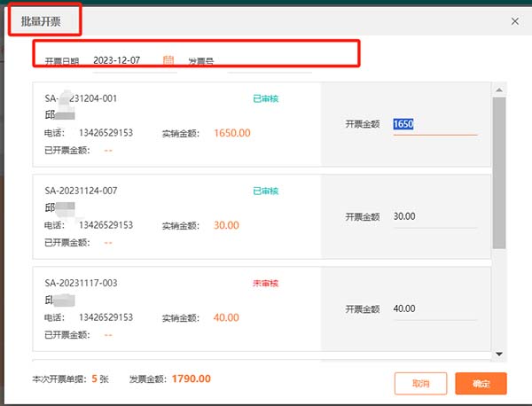Click the 发票金额 total 1790.00
Viewport: 532px width, 406px height.
tap(191, 379)
